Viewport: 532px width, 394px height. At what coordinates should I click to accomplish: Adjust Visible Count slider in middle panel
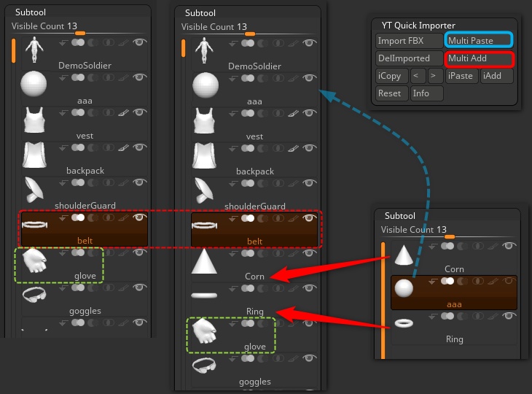point(250,34)
